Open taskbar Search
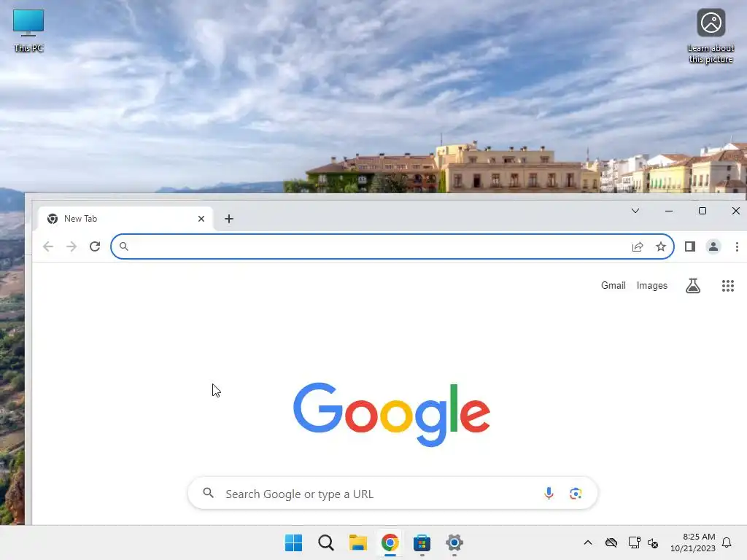Screen dimensions: 747x560 [326, 542]
